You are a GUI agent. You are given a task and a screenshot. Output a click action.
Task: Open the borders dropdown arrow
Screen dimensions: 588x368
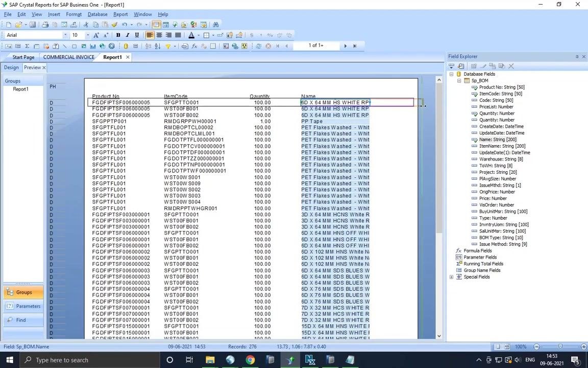213,35
